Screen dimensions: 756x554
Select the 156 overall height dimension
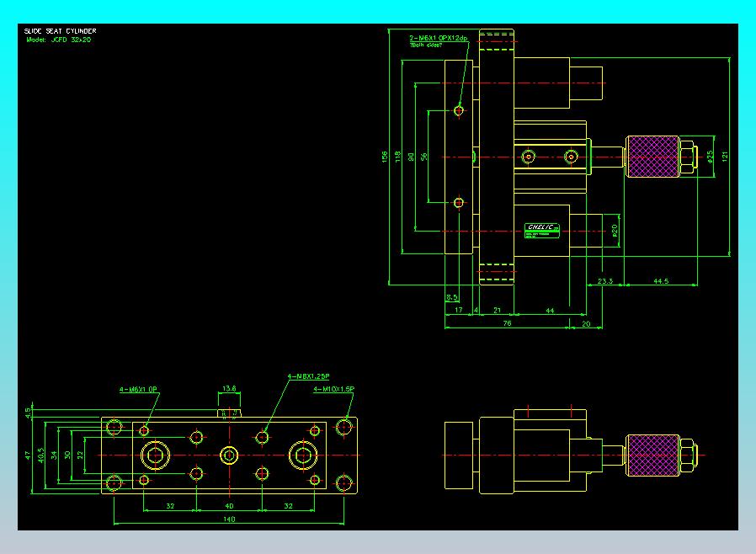pyautogui.click(x=384, y=157)
